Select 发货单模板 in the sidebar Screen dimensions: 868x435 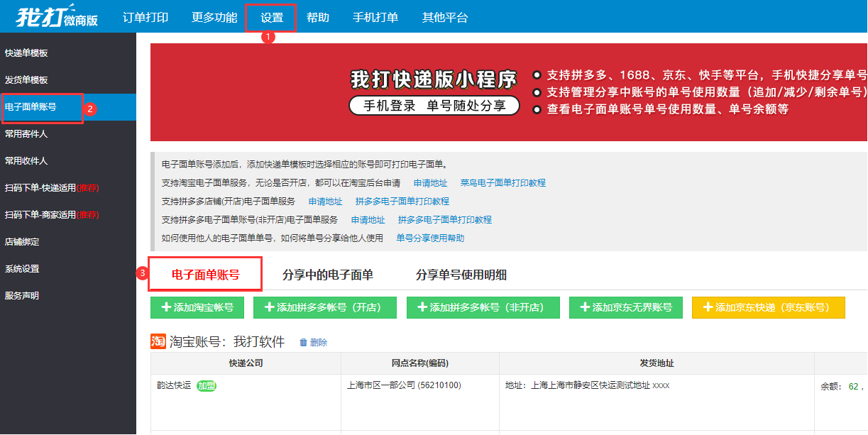[x=68, y=80]
